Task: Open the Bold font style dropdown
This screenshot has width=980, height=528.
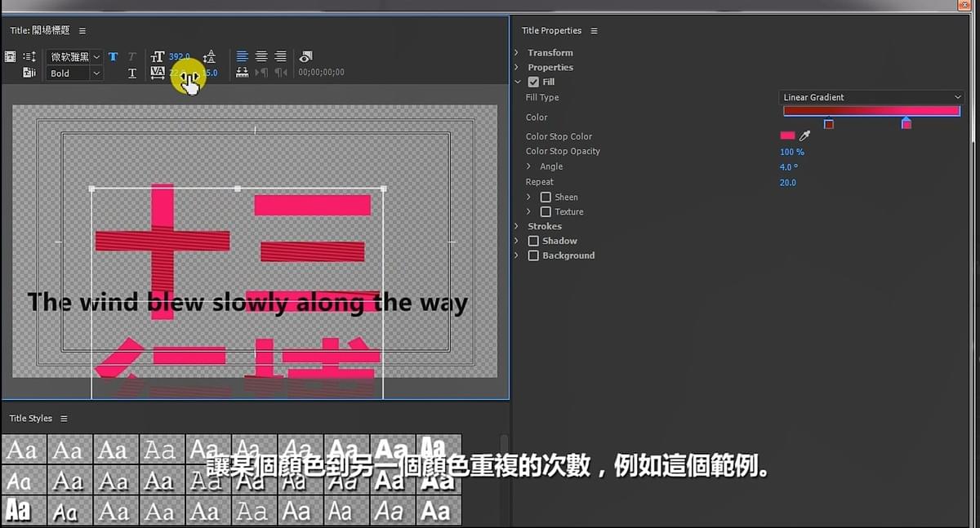Action: (x=74, y=73)
